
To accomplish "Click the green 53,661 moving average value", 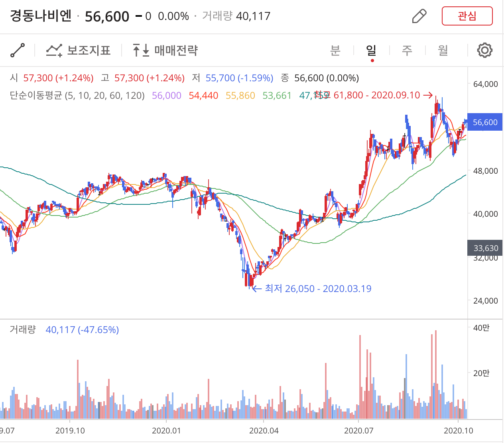I will pos(277,96).
